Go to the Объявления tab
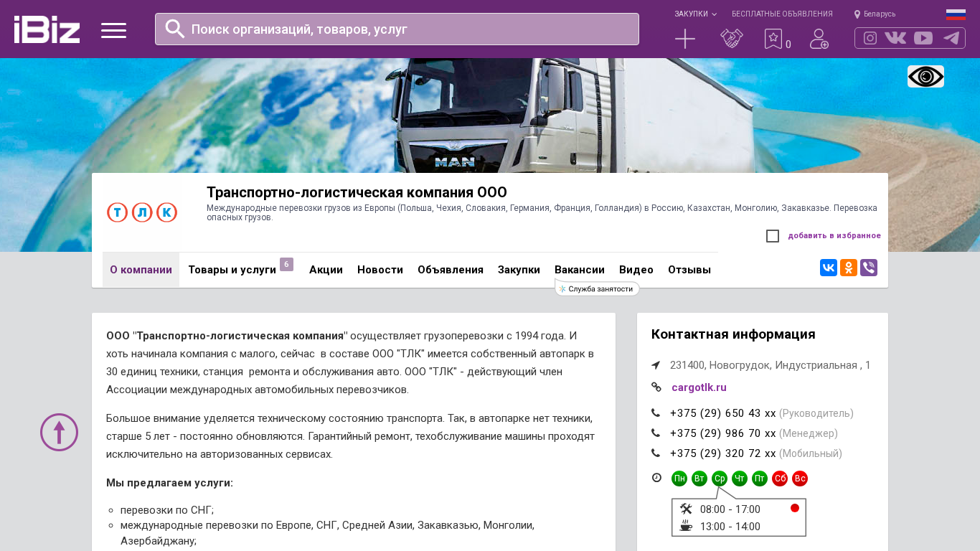Screen dimensions: 980x551 pyautogui.click(x=451, y=270)
